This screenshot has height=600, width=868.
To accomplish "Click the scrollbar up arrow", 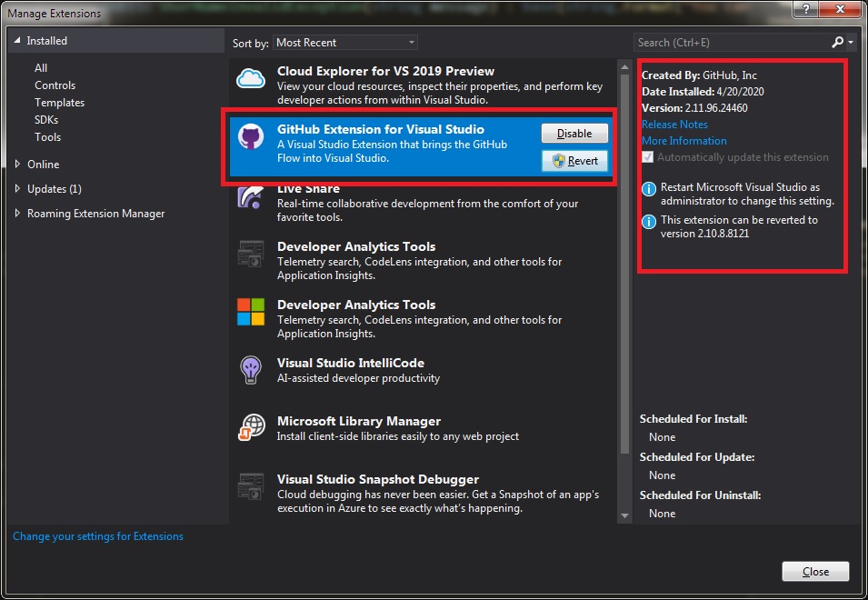I will tap(625, 67).
